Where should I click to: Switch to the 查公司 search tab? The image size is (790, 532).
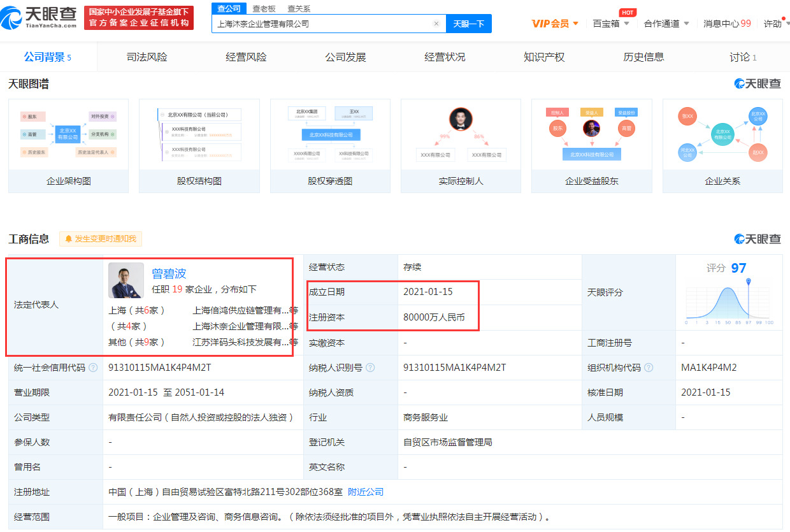pyautogui.click(x=229, y=8)
